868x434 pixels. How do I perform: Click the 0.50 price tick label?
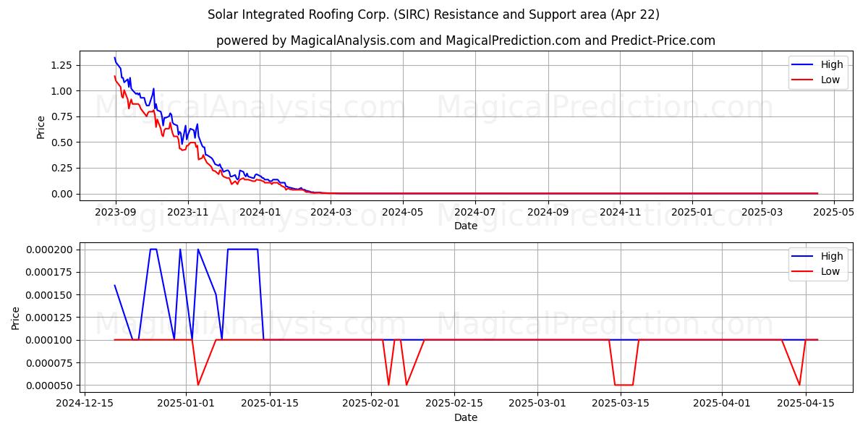pos(61,142)
